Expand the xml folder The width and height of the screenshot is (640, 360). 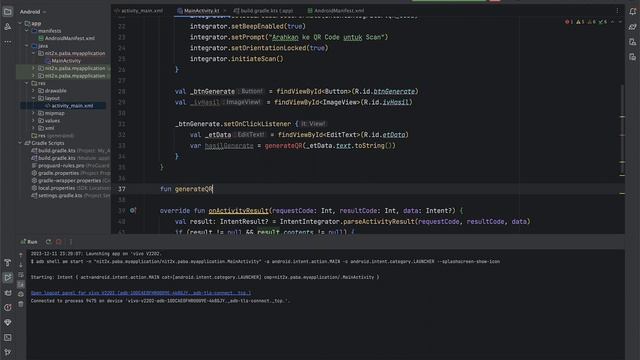[x=33, y=128]
